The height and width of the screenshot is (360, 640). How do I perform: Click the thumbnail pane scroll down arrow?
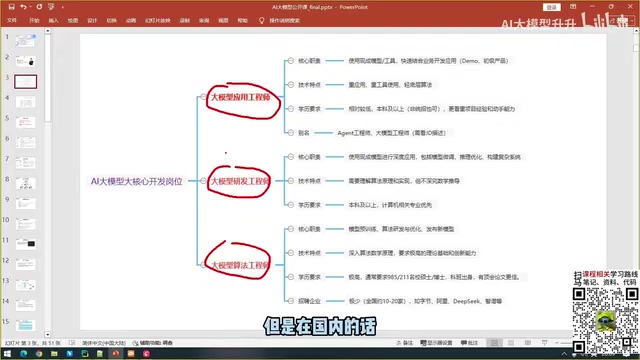tap(48, 334)
